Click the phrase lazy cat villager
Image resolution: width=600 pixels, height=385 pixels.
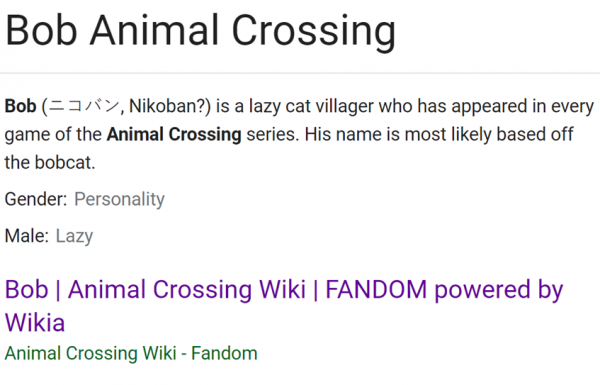(x=311, y=106)
